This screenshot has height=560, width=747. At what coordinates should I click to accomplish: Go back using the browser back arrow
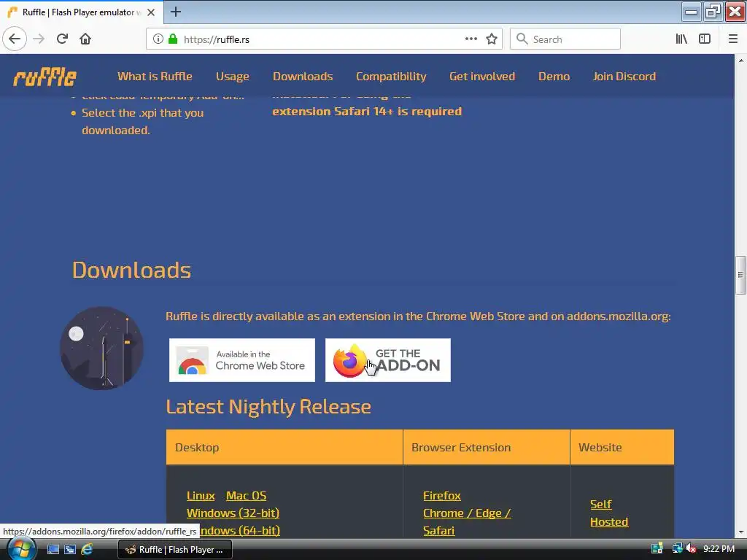15,39
